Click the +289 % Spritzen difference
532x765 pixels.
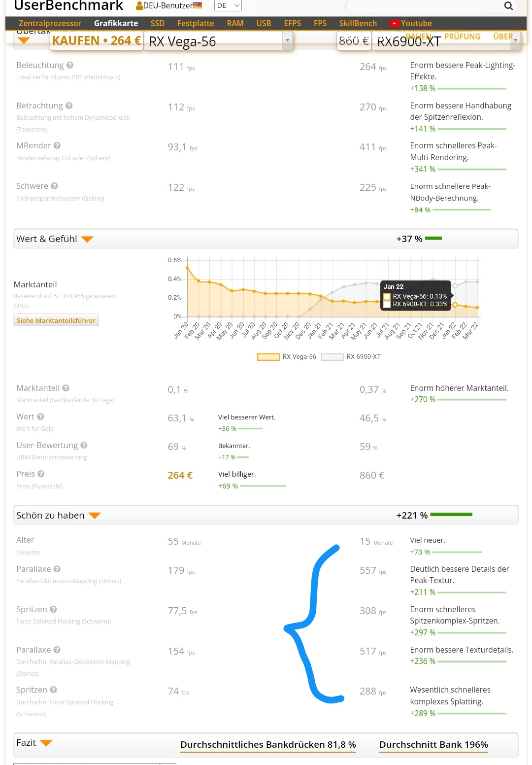coord(423,713)
